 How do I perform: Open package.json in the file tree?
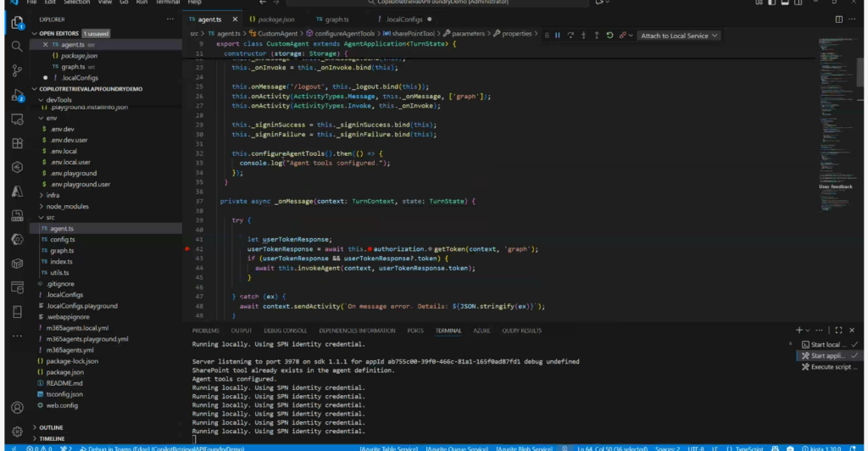click(x=64, y=371)
